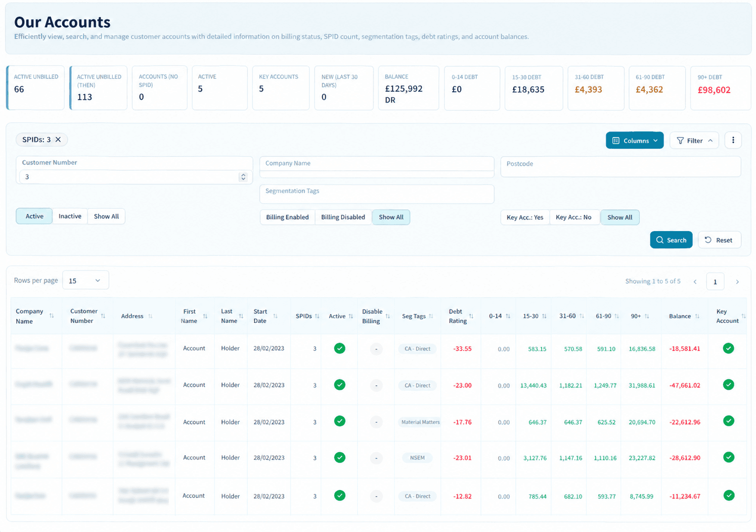Select Billing Disabled filter option

tap(343, 217)
